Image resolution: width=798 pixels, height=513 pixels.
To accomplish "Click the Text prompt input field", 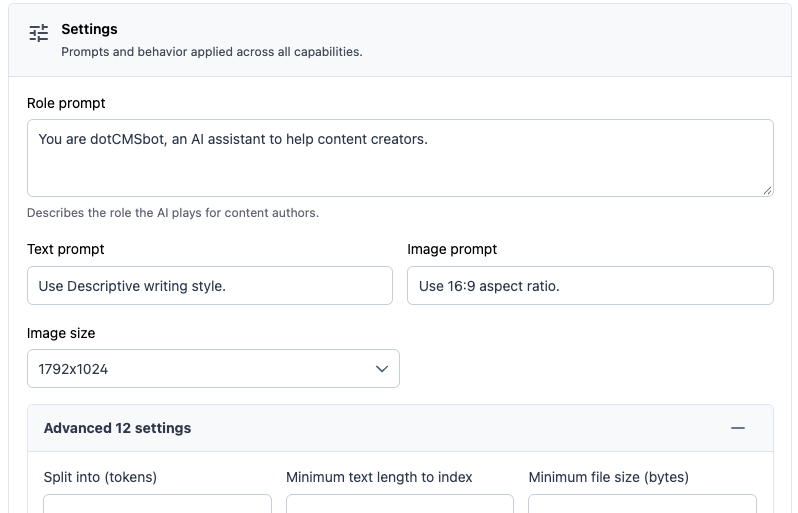I will (x=210, y=286).
